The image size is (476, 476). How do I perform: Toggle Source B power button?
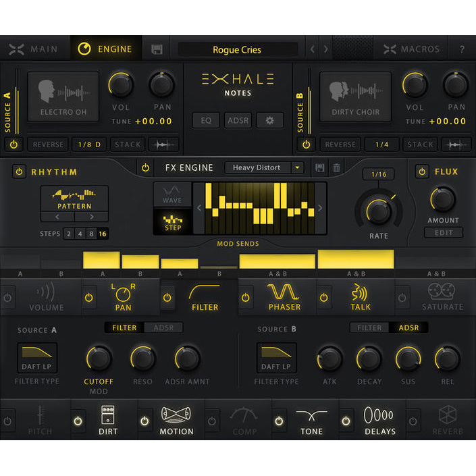tap(306, 144)
